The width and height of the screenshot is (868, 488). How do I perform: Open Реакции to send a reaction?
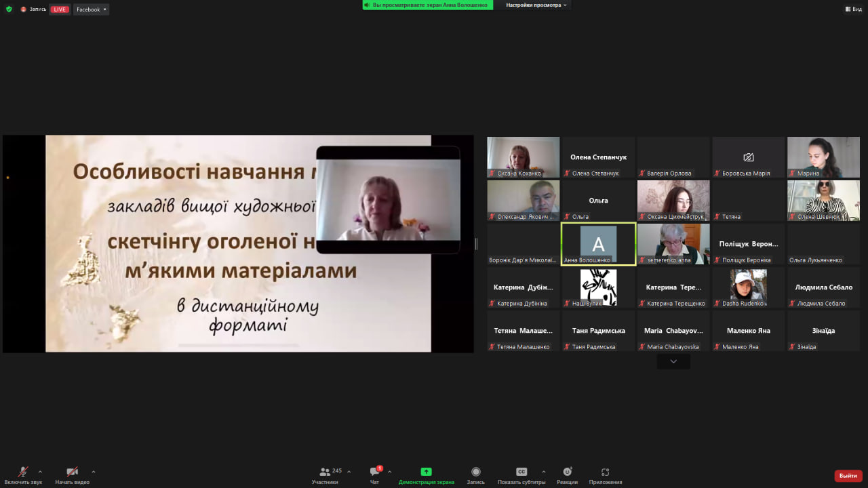(x=567, y=472)
